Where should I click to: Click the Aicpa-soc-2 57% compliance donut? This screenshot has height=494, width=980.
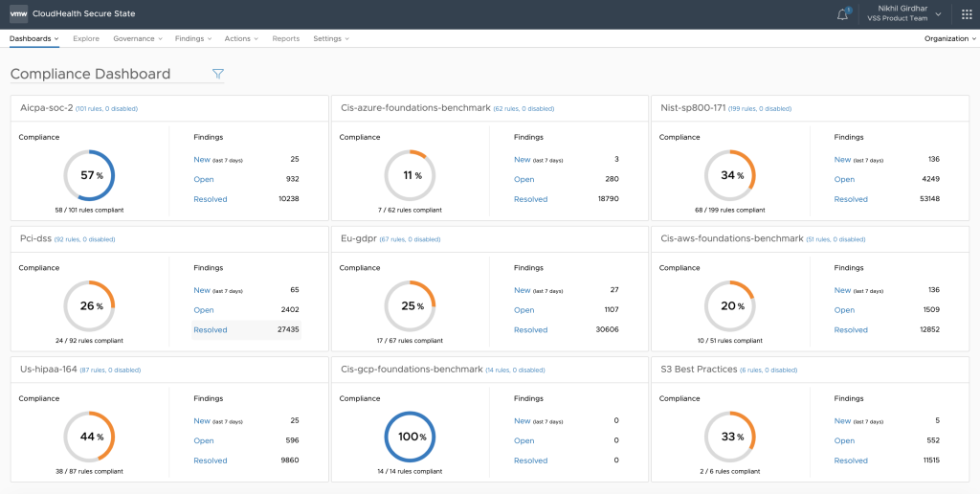(x=89, y=176)
